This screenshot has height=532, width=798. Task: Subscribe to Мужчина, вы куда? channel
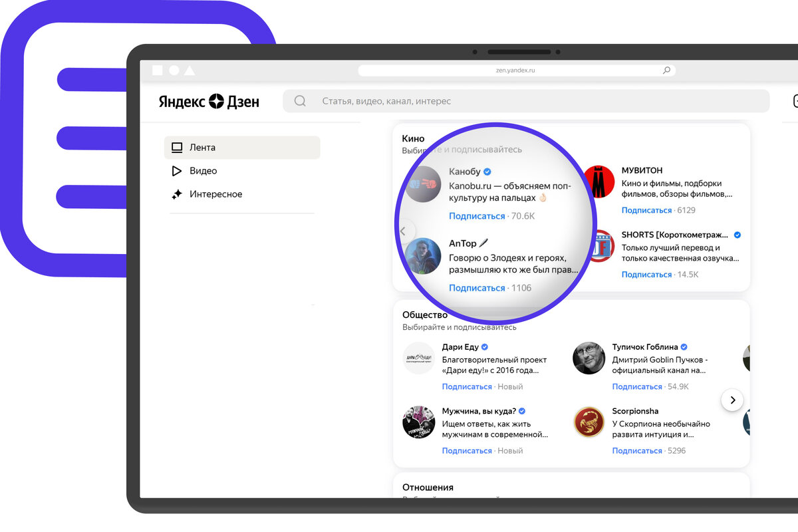[467, 450]
